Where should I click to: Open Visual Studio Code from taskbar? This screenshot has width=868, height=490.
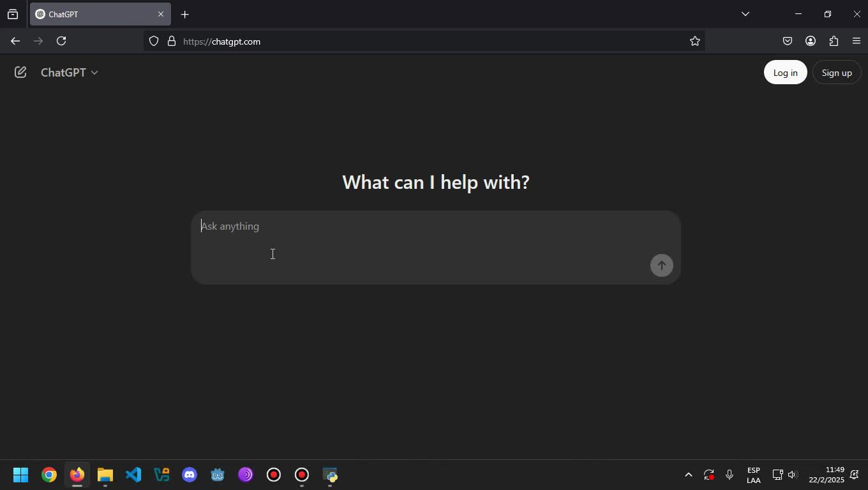tap(133, 475)
